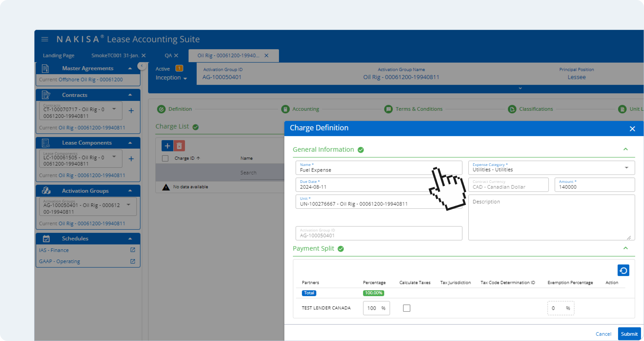644x341 pixels.
Task: Click the Exemption Percentage field
Action: click(x=561, y=308)
